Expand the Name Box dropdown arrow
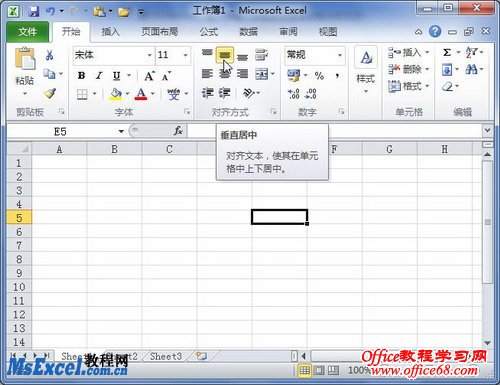500x385 pixels. click(121, 132)
